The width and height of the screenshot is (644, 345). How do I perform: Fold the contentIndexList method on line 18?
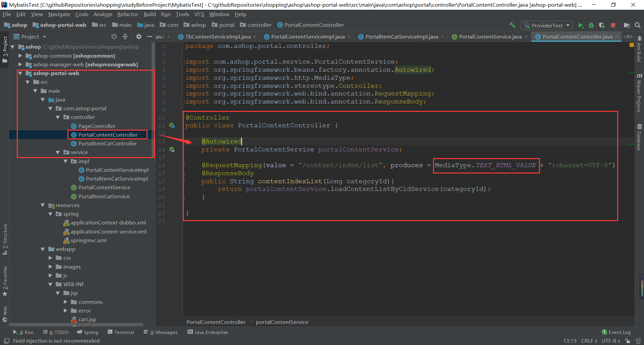(x=183, y=181)
